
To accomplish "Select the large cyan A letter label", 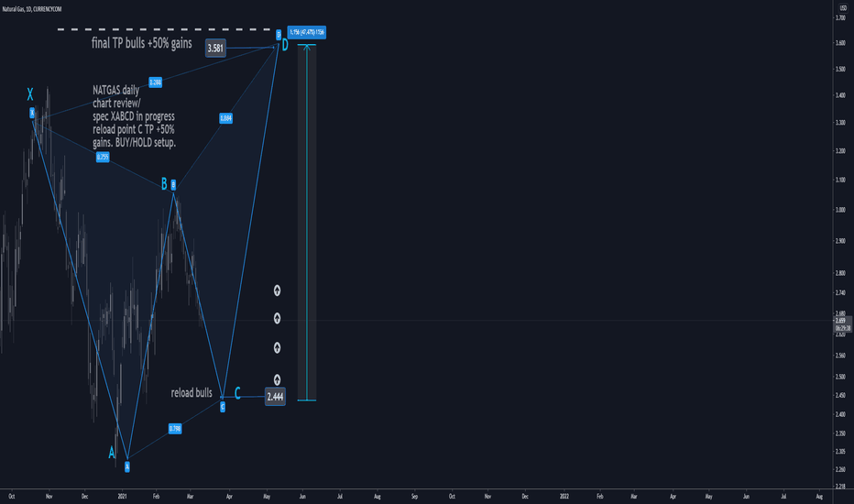I will (112, 453).
